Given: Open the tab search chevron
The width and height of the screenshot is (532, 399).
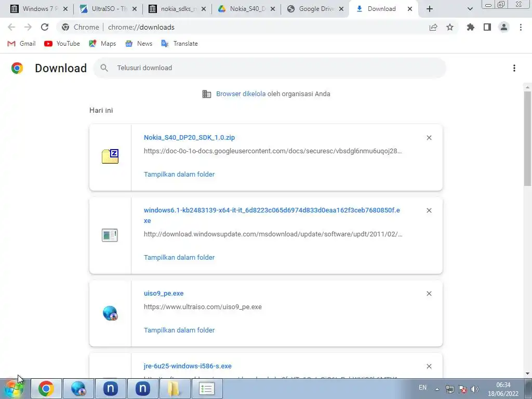Looking at the screenshot, I should (470, 9).
